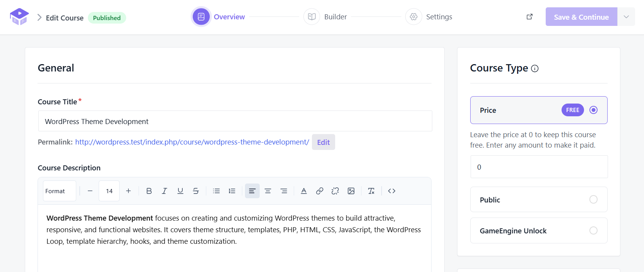Go to the Builder step
This screenshot has width=644, height=272.
click(325, 17)
